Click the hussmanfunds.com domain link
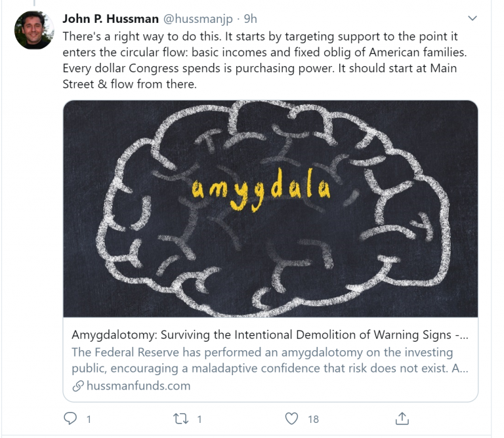The width and height of the screenshot is (504, 438). click(138, 386)
